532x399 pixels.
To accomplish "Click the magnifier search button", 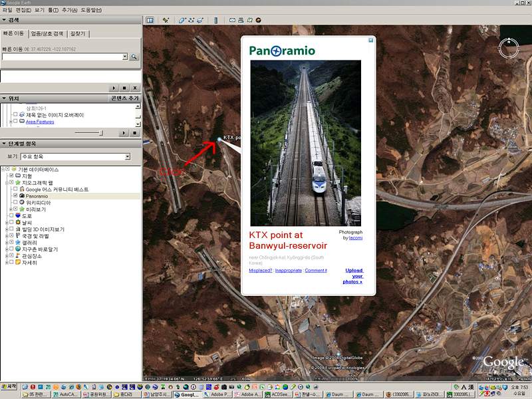I will (134, 57).
